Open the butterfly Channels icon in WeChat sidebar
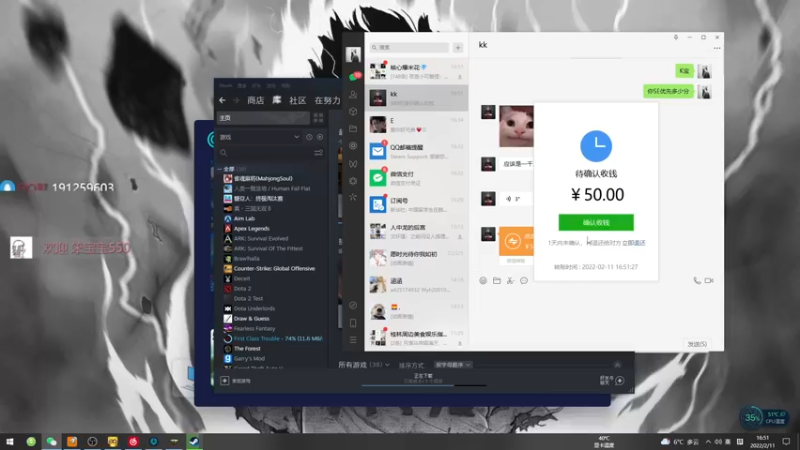This screenshot has width=800, height=450. point(353,164)
